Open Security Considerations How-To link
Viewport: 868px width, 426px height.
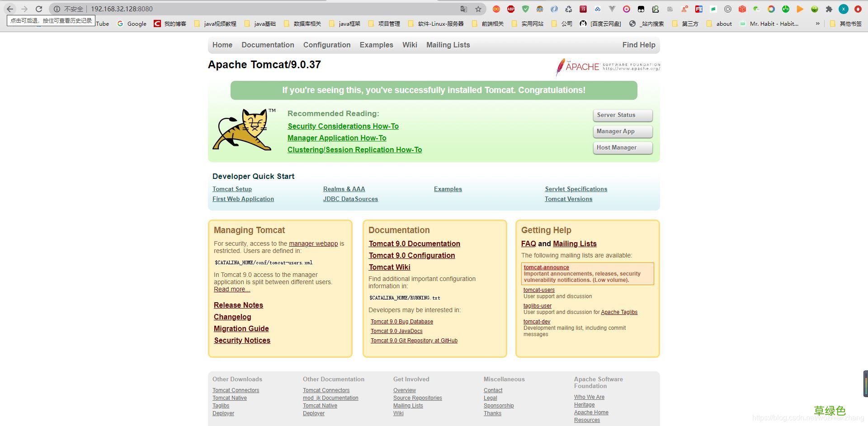[343, 126]
